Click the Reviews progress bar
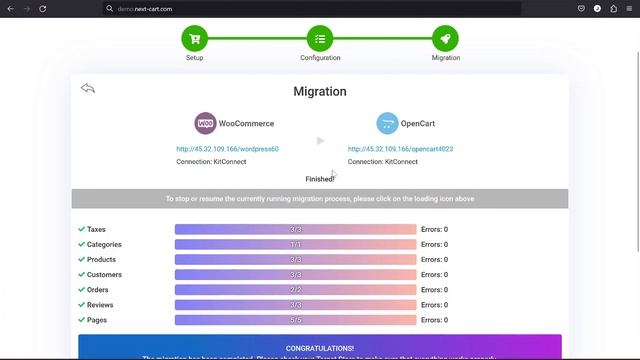Screen dimensions: 640x360 coord(296,305)
